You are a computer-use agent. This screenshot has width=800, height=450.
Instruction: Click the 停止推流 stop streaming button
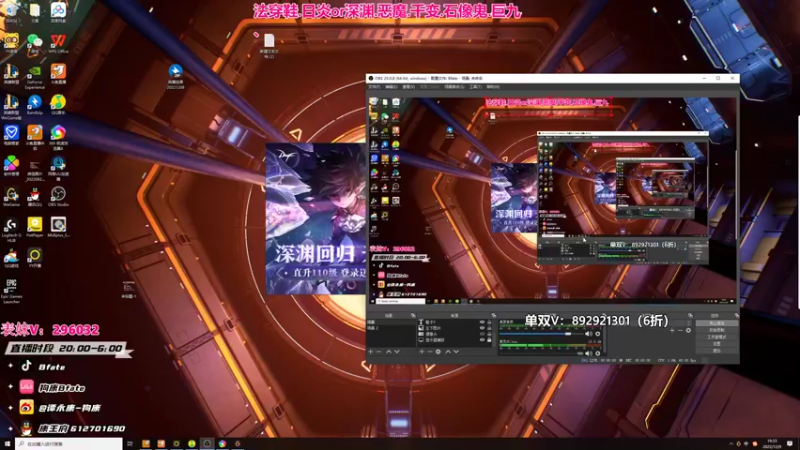[x=717, y=322]
